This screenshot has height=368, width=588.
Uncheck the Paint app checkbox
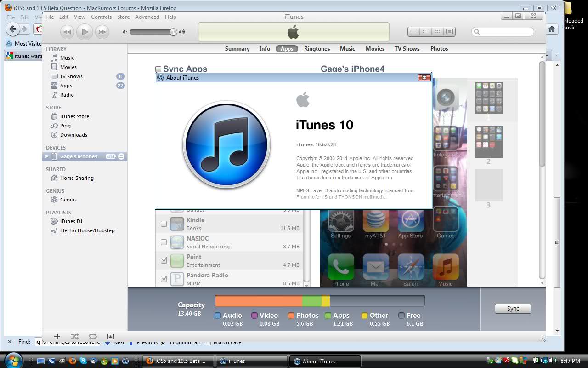pos(164,260)
